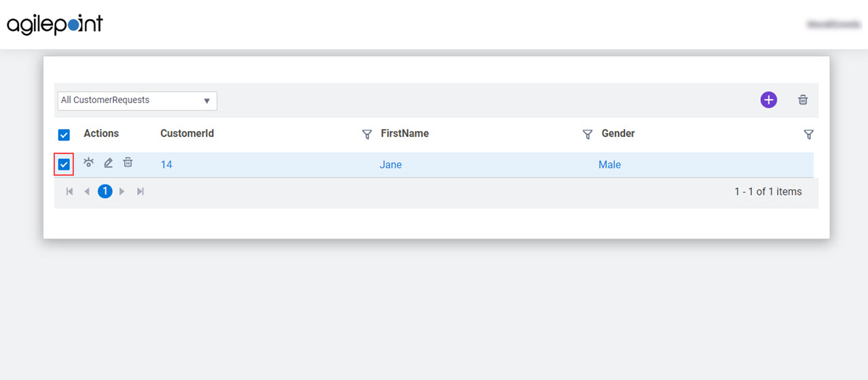Open the CustomerId column filter icon
868x380 pixels.
click(367, 134)
